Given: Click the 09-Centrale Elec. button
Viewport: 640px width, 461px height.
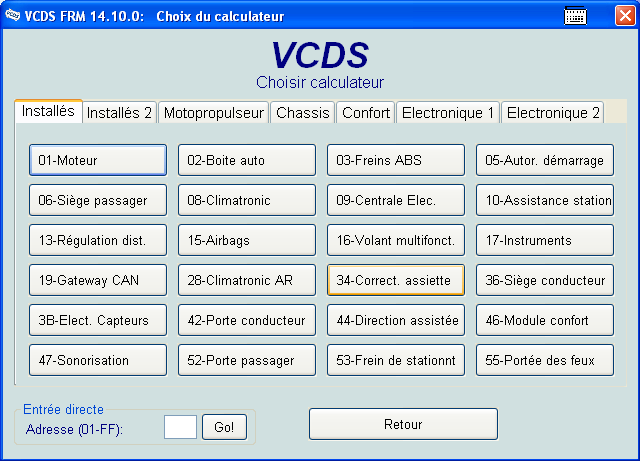Looking at the screenshot, I should (x=396, y=200).
